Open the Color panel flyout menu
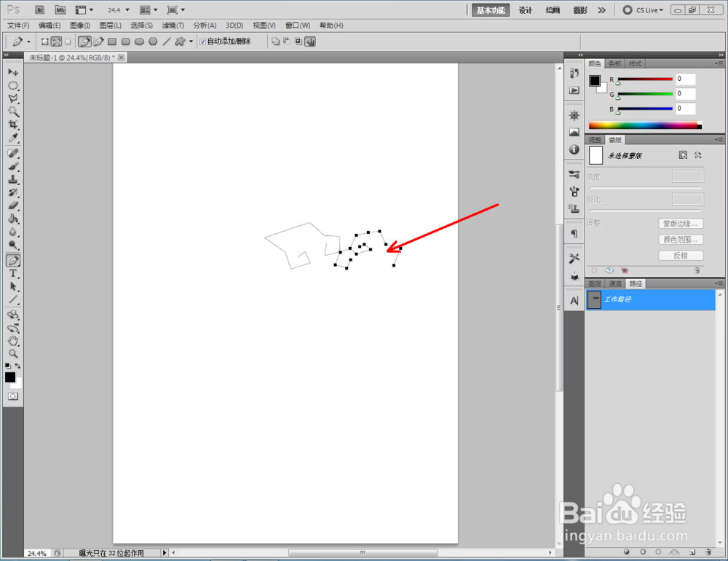The height and width of the screenshot is (561, 728). (x=719, y=63)
